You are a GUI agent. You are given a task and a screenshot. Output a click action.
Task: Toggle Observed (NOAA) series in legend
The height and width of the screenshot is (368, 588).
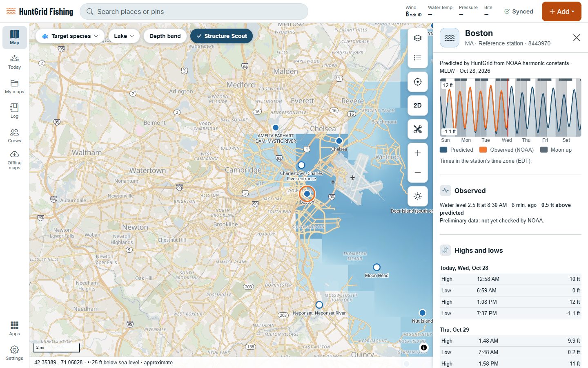click(x=507, y=150)
